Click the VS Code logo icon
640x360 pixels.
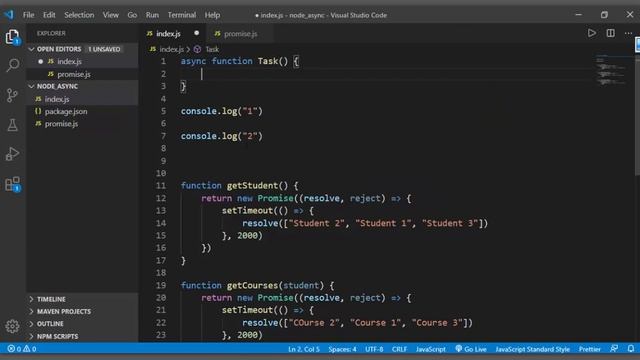point(9,15)
